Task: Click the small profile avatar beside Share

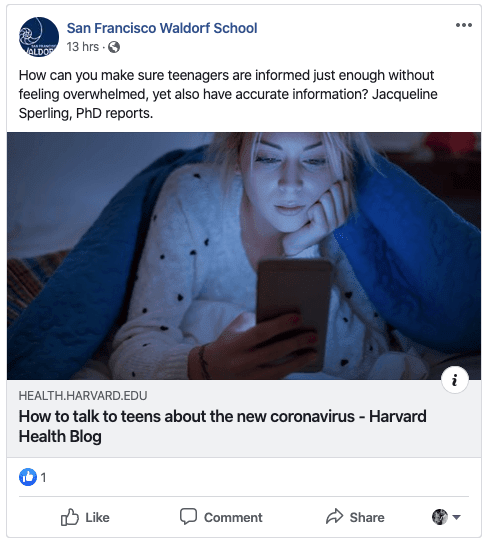Action: pos(440,517)
